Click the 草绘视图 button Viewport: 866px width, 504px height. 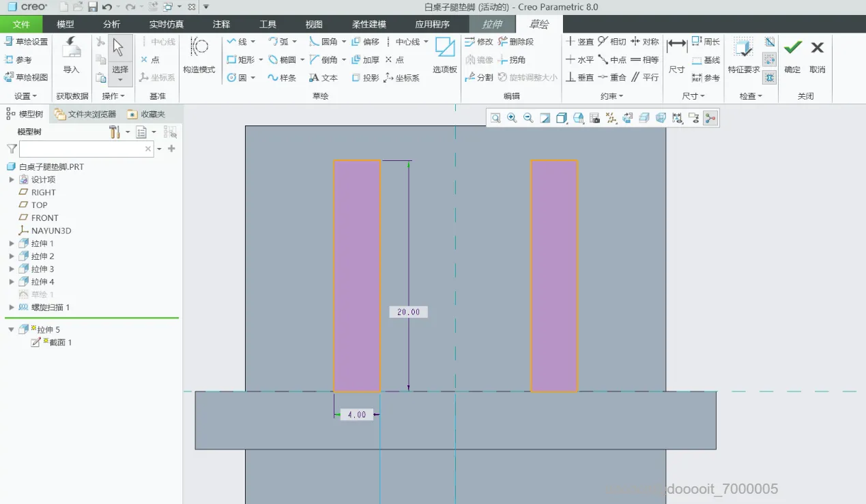tap(26, 78)
